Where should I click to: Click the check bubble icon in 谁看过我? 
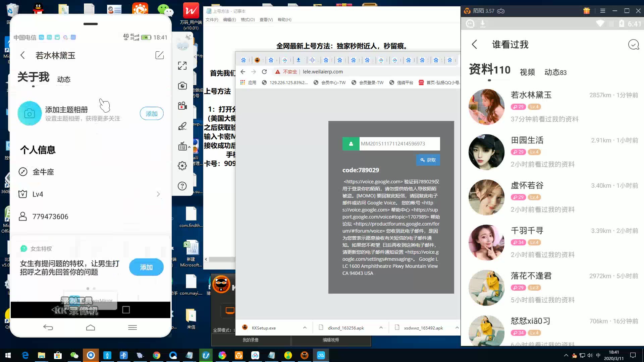point(633,44)
